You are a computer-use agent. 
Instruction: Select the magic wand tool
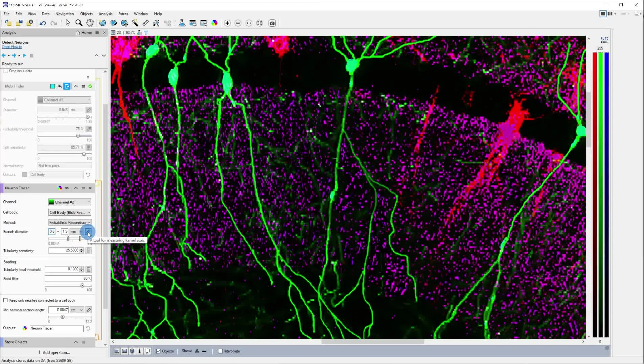[135, 23]
